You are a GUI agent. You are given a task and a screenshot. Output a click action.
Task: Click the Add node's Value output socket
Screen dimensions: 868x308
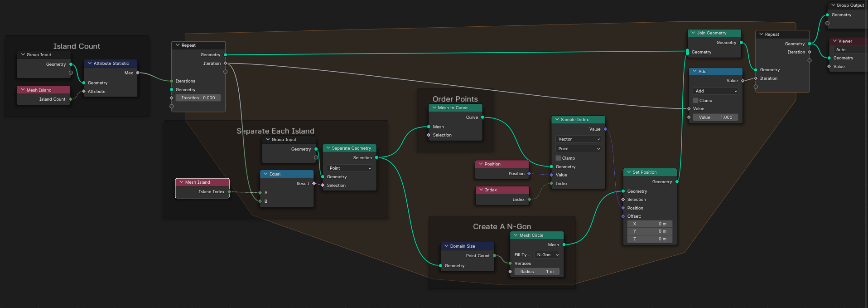tap(743, 80)
